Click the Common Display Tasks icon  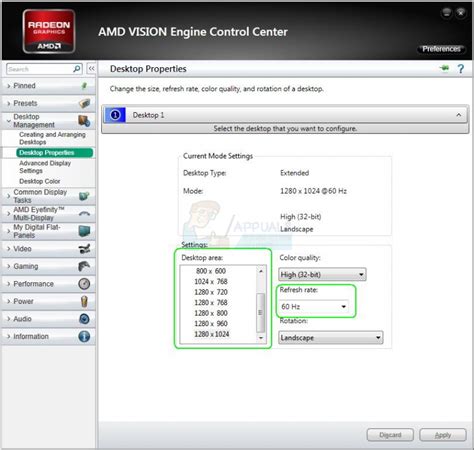(x=84, y=196)
